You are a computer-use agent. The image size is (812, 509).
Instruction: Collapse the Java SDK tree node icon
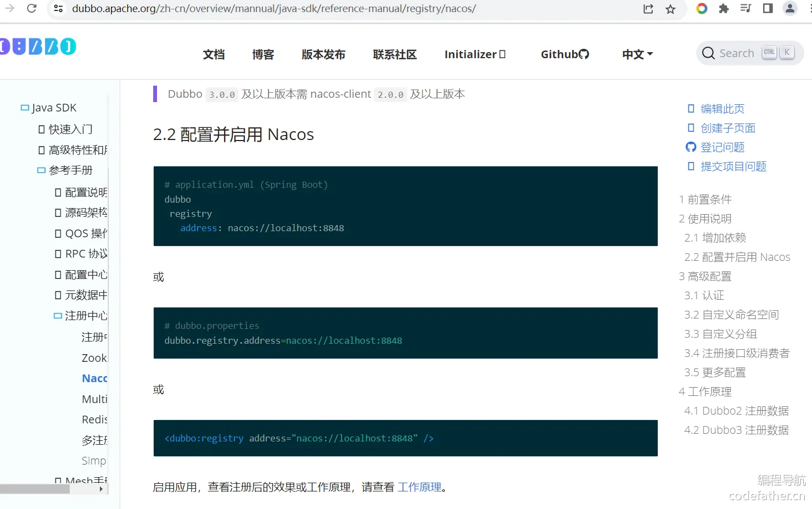pyautogui.click(x=25, y=108)
